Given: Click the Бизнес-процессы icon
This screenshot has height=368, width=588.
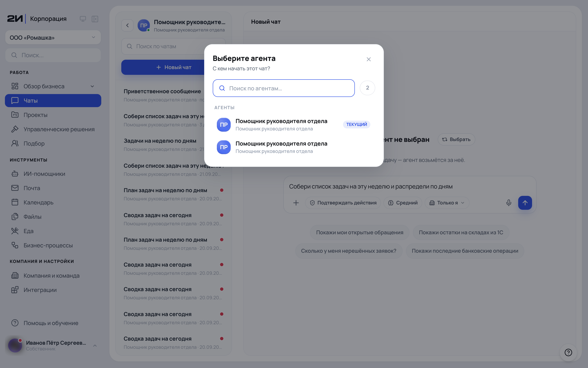Looking at the screenshot, I should (15, 245).
